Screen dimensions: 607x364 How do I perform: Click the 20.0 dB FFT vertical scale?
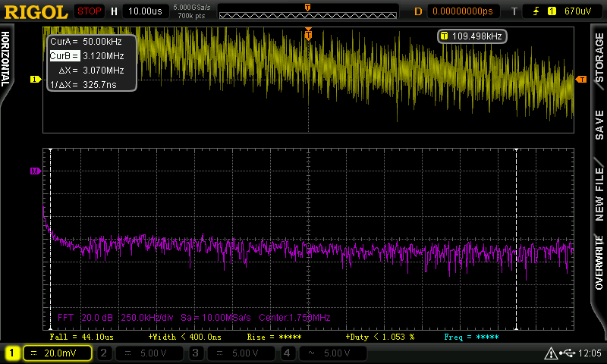[x=97, y=318]
